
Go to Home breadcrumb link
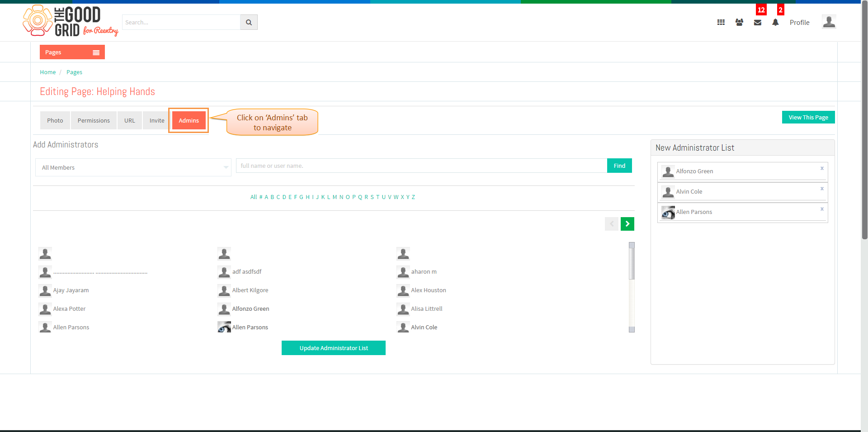coord(48,72)
